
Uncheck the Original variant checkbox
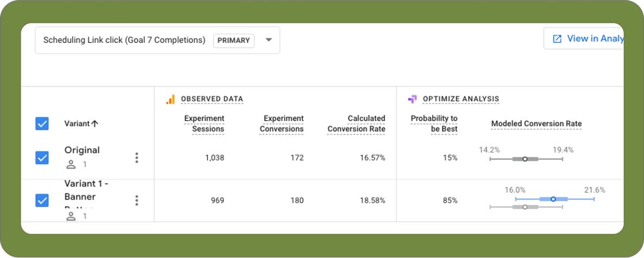42,158
